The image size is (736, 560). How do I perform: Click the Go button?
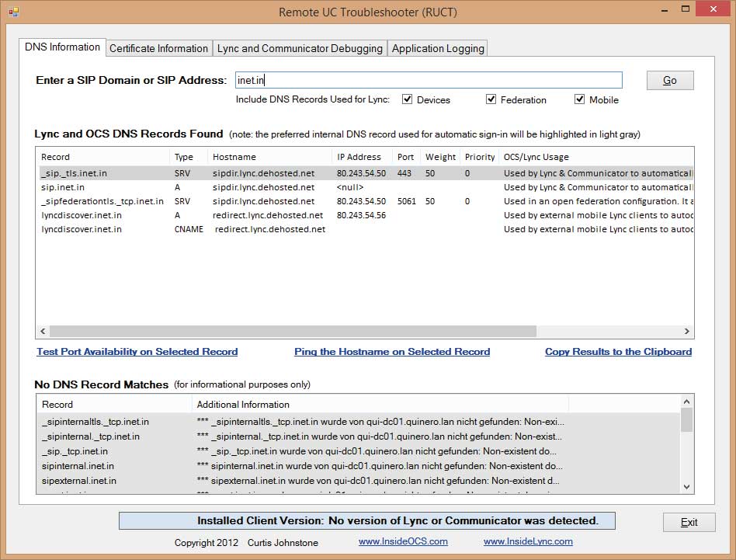tap(670, 80)
